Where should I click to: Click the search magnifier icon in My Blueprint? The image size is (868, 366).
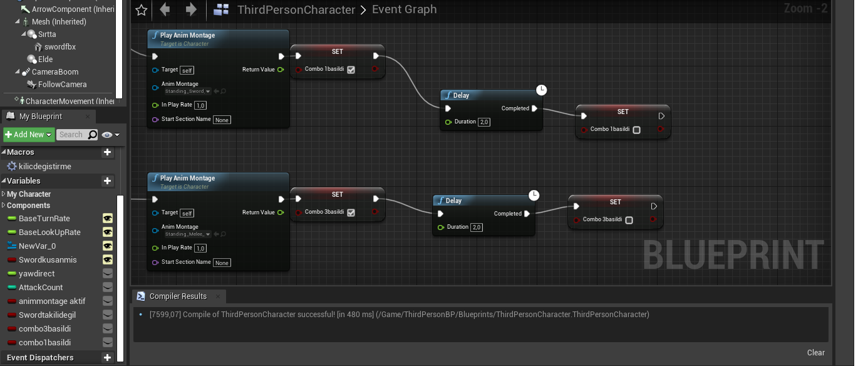click(93, 135)
